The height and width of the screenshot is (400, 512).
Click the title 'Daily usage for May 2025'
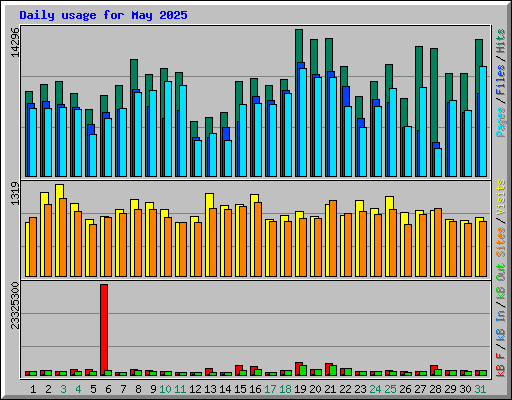(103, 15)
